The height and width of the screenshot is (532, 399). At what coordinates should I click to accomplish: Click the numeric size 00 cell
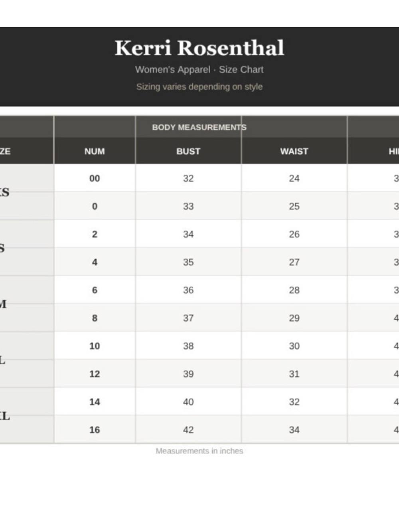[95, 178]
